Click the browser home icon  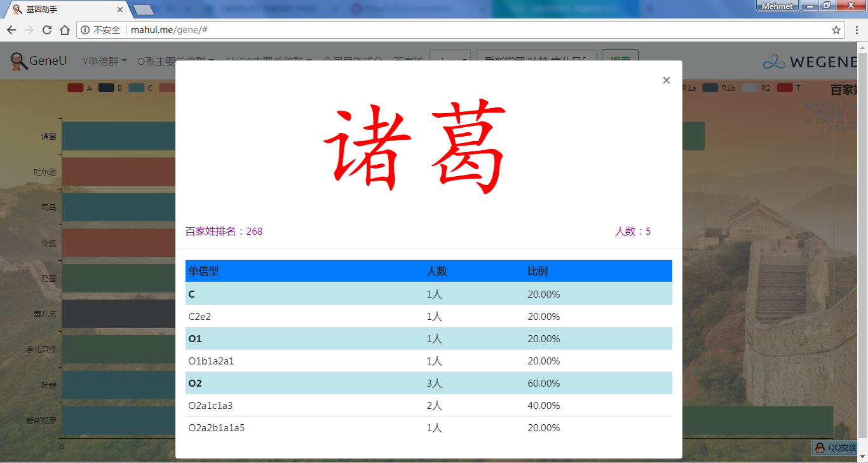click(x=64, y=30)
